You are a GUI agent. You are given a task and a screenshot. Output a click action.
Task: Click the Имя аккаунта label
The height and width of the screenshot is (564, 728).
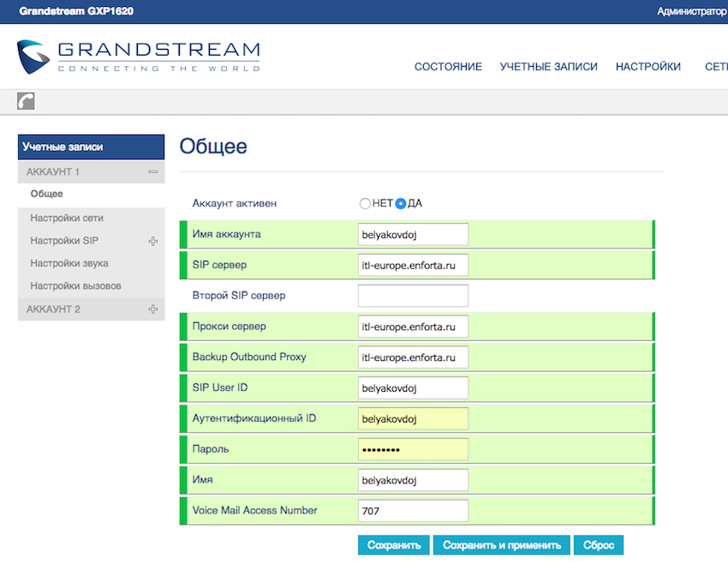coord(227,234)
